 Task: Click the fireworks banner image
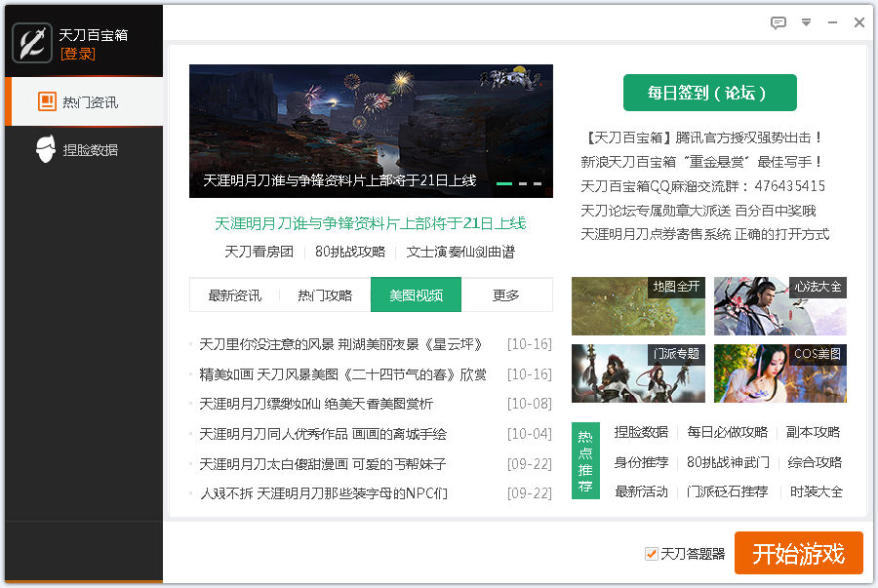371,117
